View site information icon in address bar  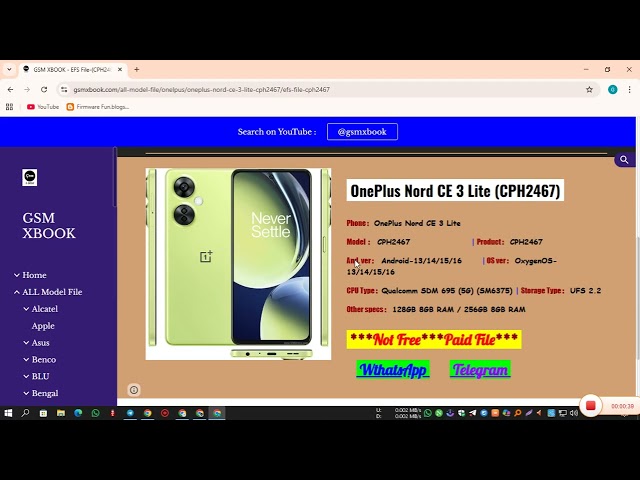pos(64,89)
